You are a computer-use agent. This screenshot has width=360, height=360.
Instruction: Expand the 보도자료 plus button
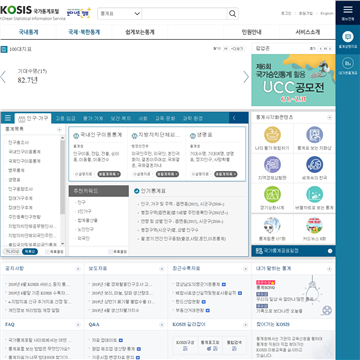(162, 269)
